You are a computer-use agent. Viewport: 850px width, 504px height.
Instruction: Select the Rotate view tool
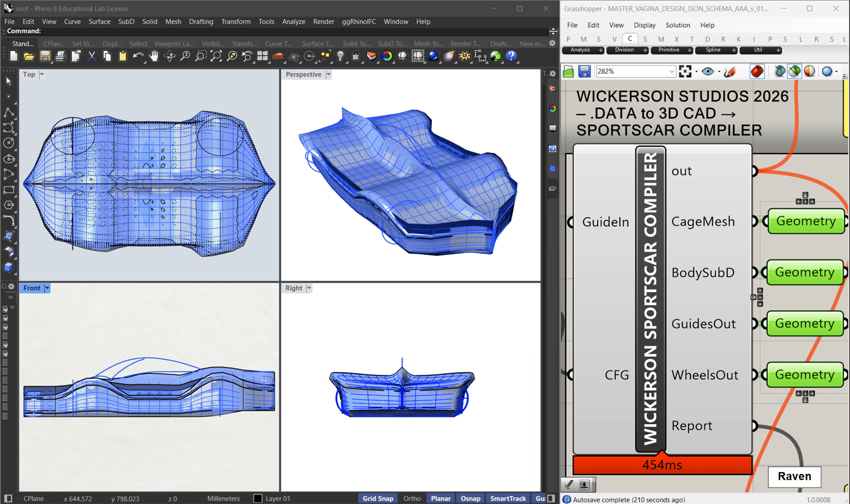pos(169,56)
